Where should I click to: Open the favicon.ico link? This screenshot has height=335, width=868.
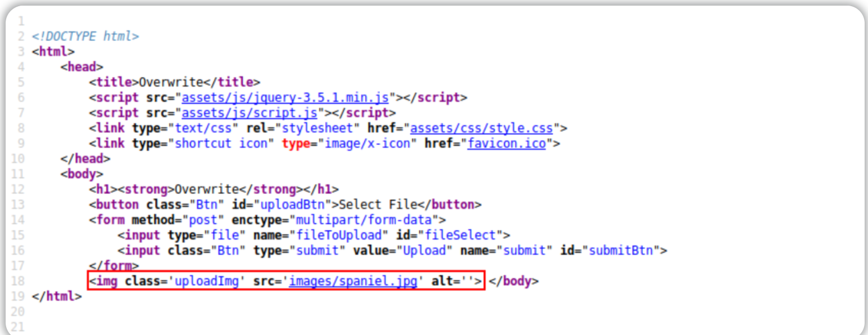coord(507,143)
